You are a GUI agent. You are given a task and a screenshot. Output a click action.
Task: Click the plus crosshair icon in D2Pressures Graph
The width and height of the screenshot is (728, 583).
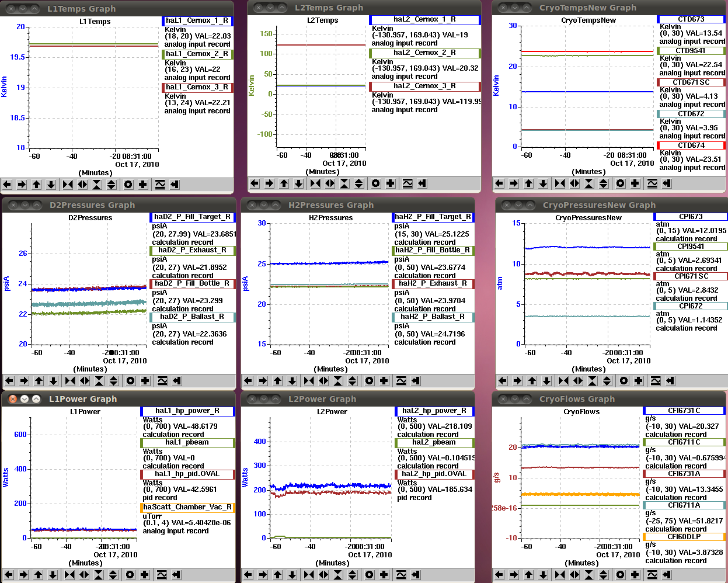(x=145, y=381)
